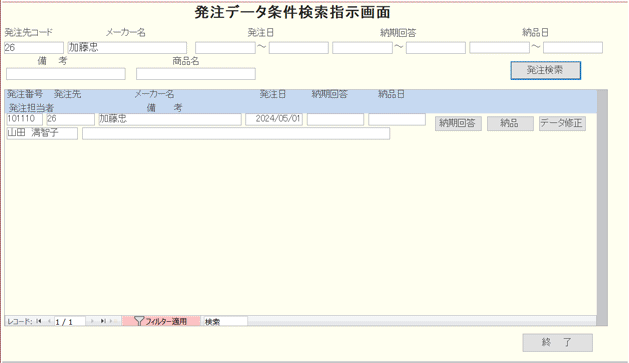Click the 発注検索 button

pos(546,70)
